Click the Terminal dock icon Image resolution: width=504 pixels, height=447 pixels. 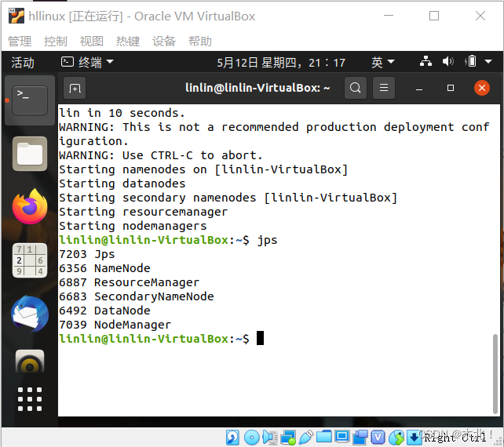click(x=30, y=100)
